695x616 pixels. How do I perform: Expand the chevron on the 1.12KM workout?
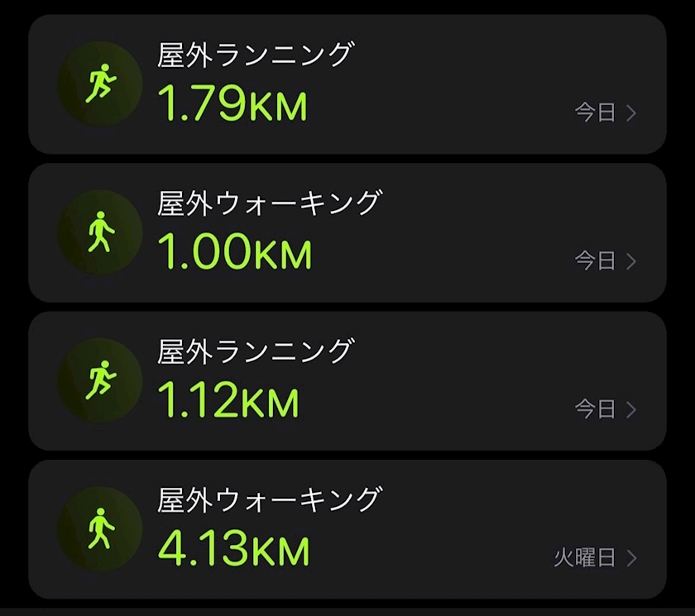point(631,409)
